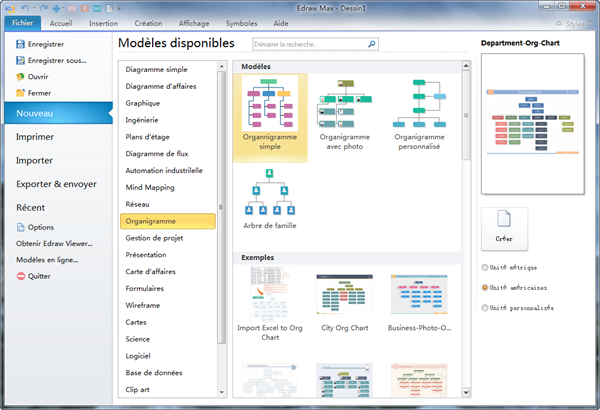Open Import Excel to Org Chart example

(x=270, y=294)
